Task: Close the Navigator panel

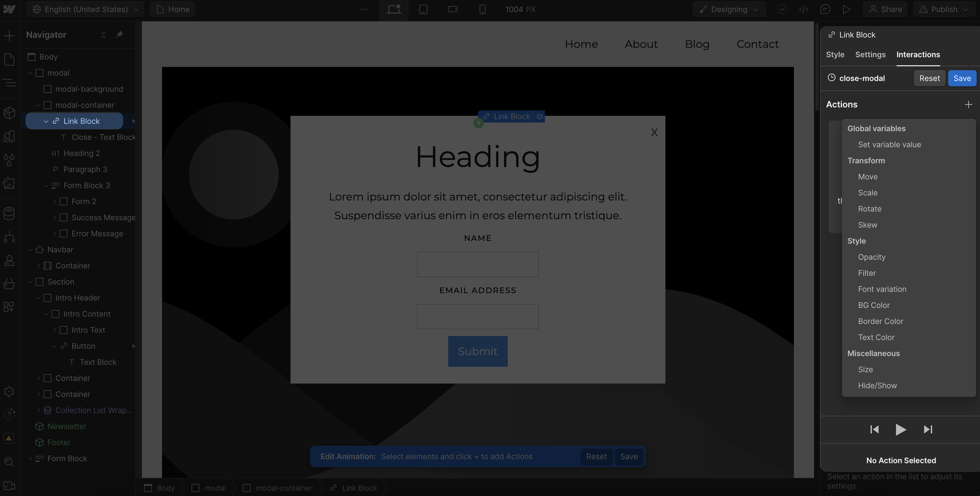Action: point(103,35)
